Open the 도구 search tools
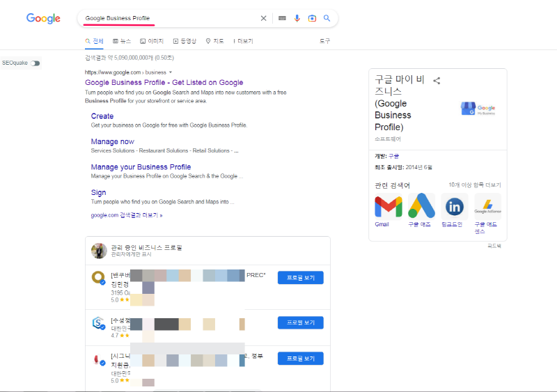This screenshot has width=557, height=392. (324, 41)
